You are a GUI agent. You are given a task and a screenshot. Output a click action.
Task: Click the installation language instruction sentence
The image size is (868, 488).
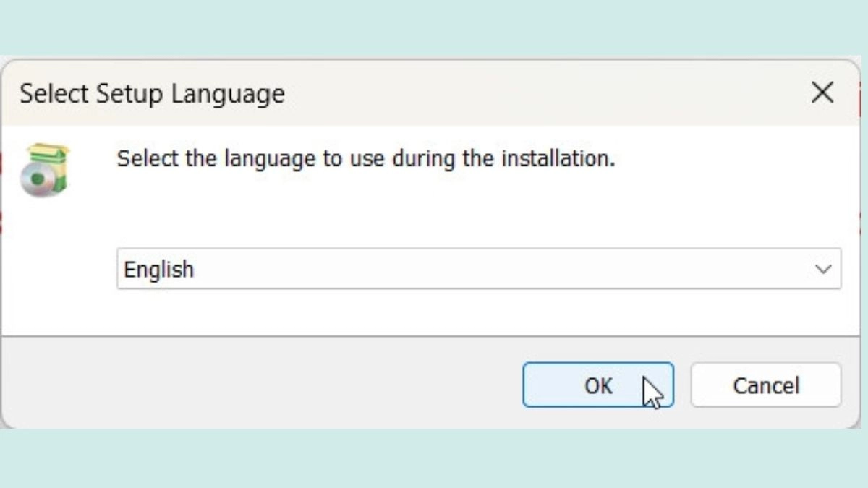[x=366, y=158]
